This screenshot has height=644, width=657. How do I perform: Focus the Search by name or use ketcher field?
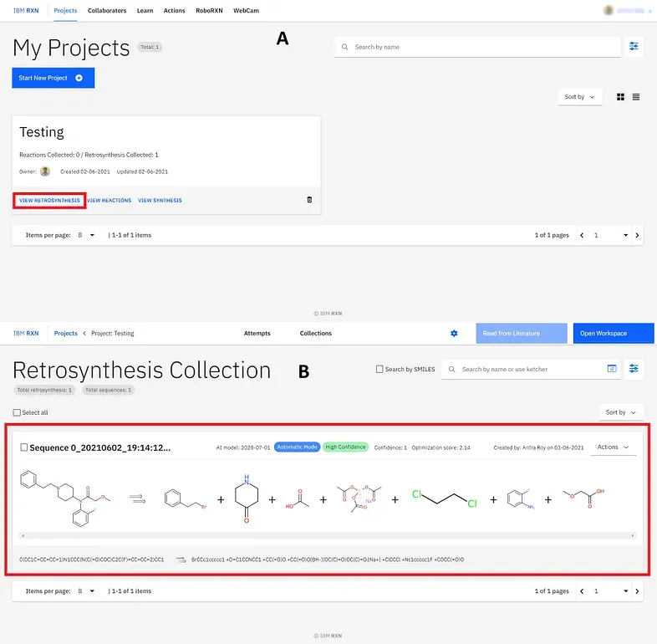click(531, 370)
